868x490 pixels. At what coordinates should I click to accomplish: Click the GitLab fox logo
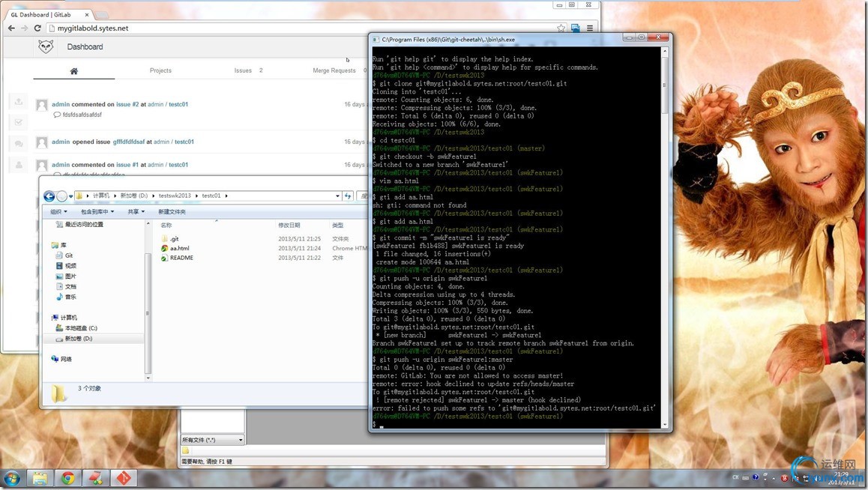(x=46, y=46)
